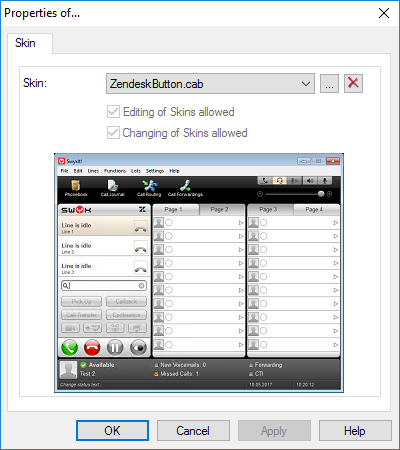
Task: Select the Skin tab
Action: click(x=30, y=43)
